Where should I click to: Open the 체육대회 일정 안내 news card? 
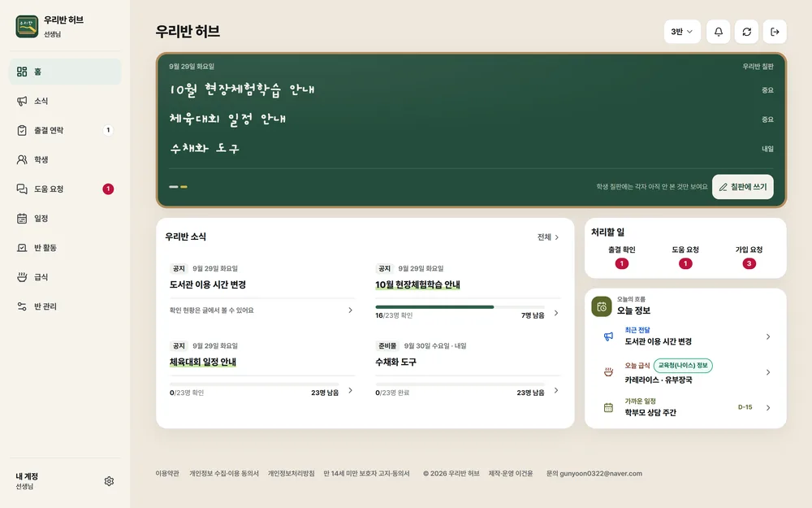(x=262, y=367)
